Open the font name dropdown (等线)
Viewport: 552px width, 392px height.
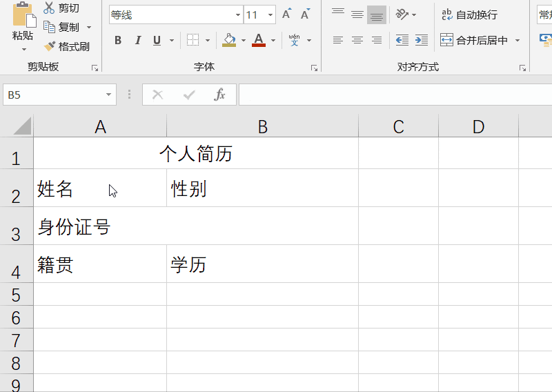pos(238,14)
